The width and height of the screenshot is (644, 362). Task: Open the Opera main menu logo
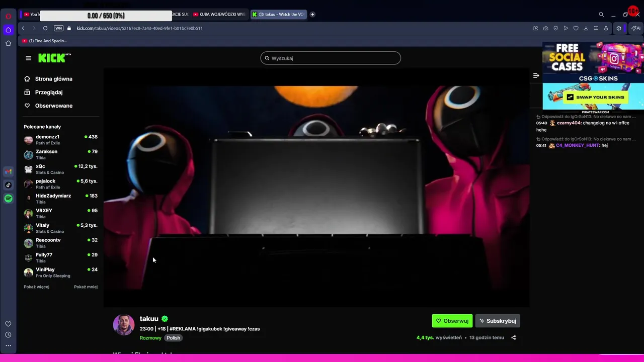click(8, 16)
